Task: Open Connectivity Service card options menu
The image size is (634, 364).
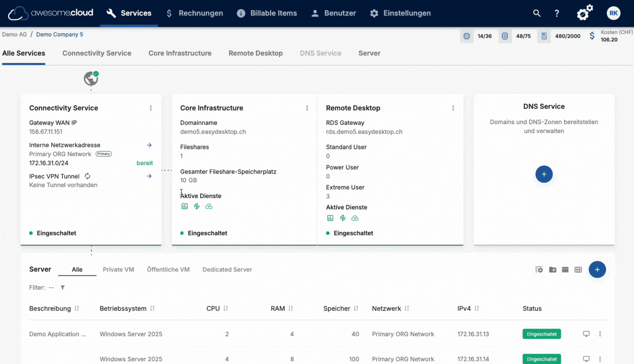Action: tap(151, 108)
